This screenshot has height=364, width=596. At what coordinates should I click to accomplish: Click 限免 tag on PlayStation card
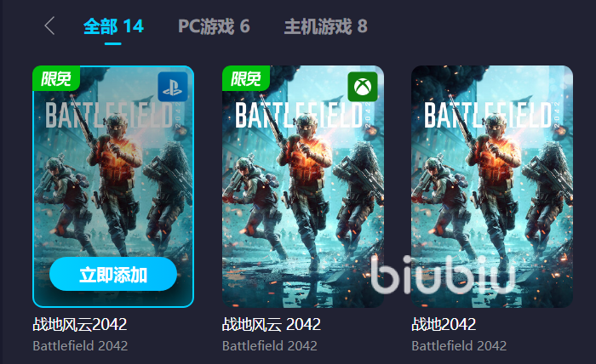pos(56,78)
